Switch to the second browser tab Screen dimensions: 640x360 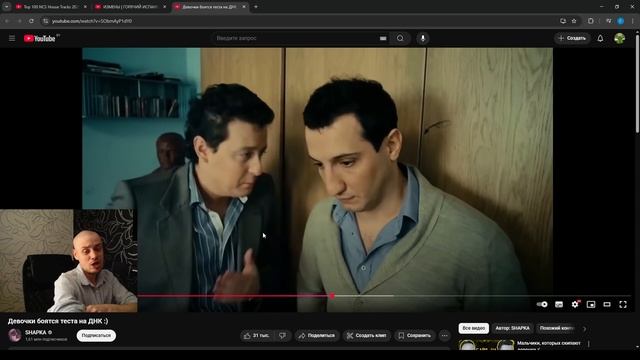tap(130, 7)
